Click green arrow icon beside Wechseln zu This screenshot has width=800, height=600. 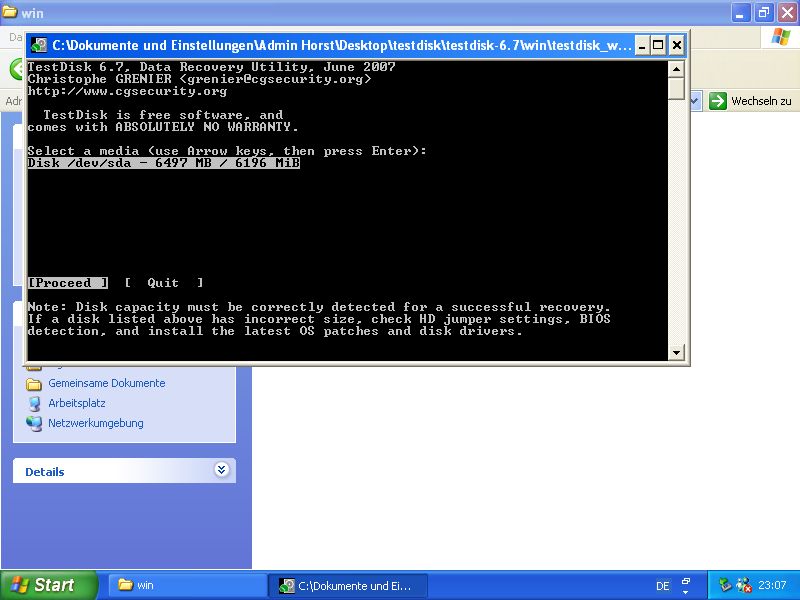click(717, 101)
